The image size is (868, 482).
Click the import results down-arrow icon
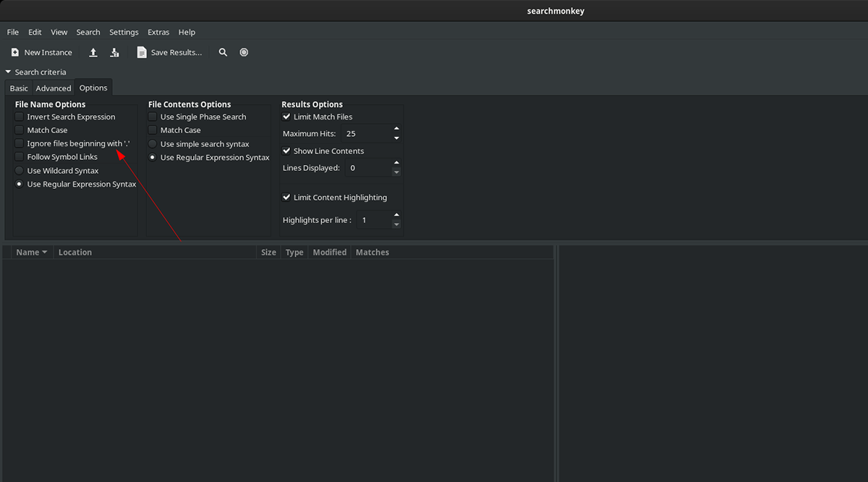(114, 51)
